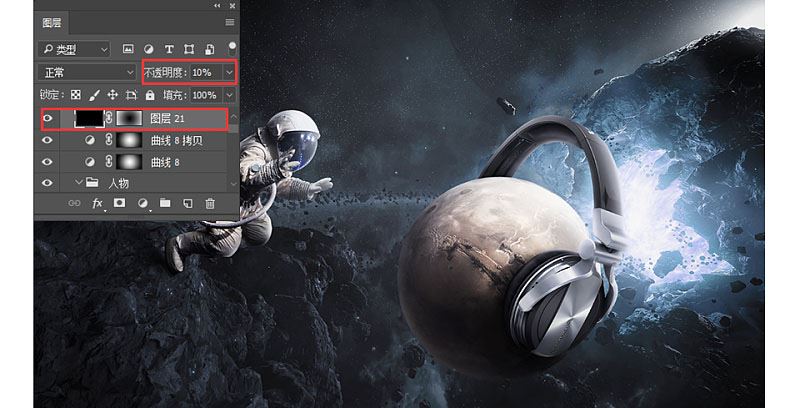This screenshot has height=408, width=800.
Task: Toggle visibility of 人物 group
Action: tap(47, 183)
